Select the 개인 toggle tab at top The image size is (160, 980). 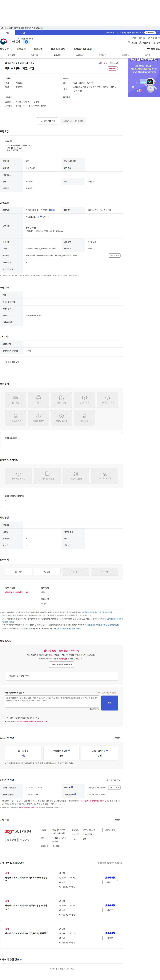click(8, 33)
